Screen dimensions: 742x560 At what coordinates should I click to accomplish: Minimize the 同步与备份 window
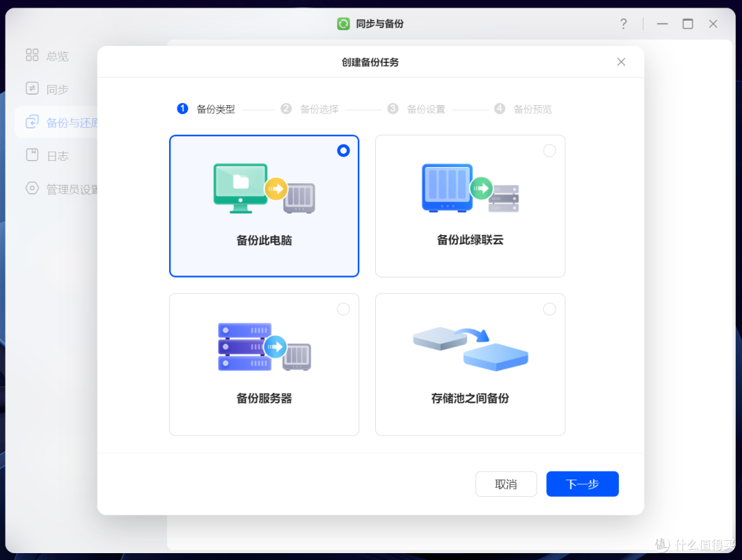[x=662, y=23]
